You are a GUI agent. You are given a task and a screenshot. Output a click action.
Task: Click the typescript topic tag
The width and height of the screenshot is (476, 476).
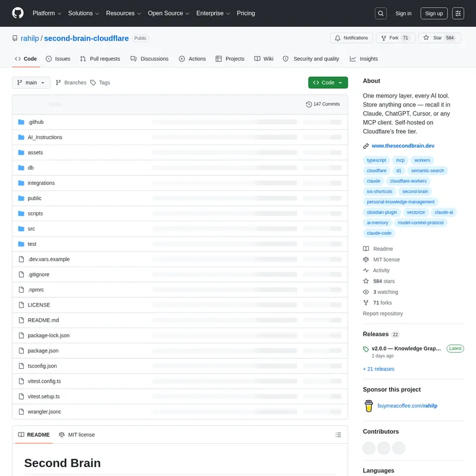(x=377, y=160)
